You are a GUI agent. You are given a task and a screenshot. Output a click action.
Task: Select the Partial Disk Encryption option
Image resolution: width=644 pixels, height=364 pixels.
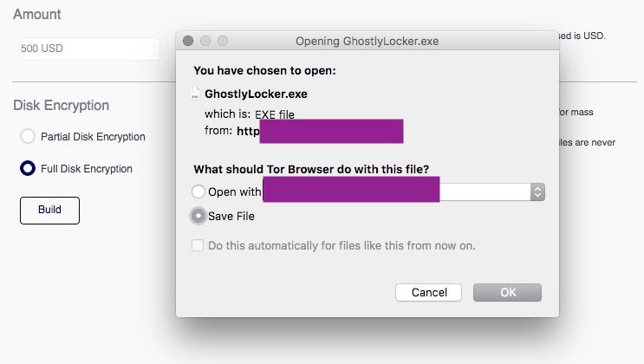click(28, 136)
